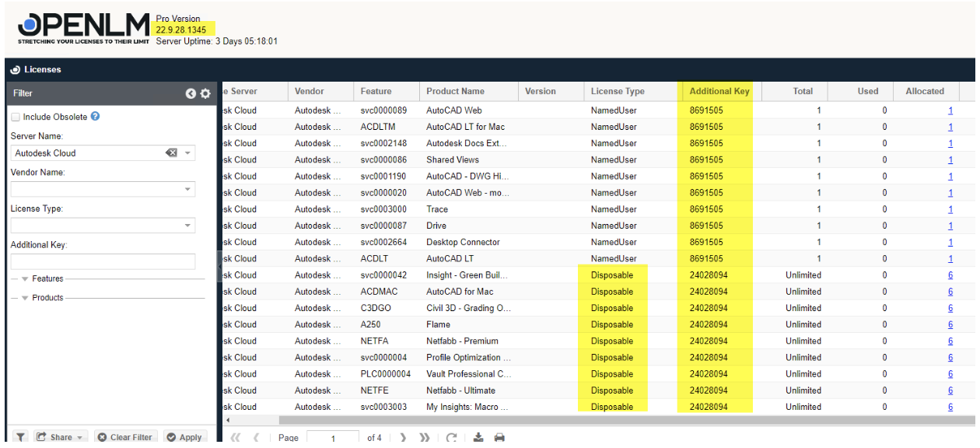Collapse the Filter panel with the chevron icon
The image size is (980, 448).
[191, 93]
